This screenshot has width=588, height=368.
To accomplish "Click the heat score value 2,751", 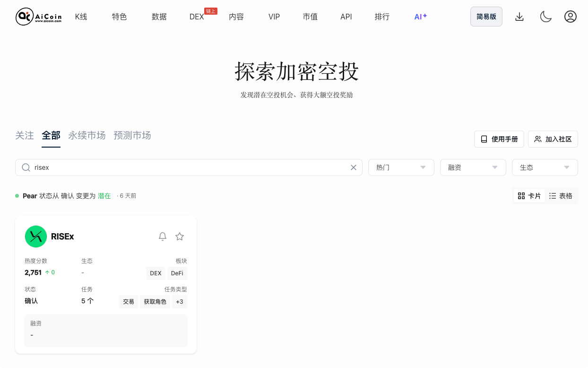I will tap(33, 272).
